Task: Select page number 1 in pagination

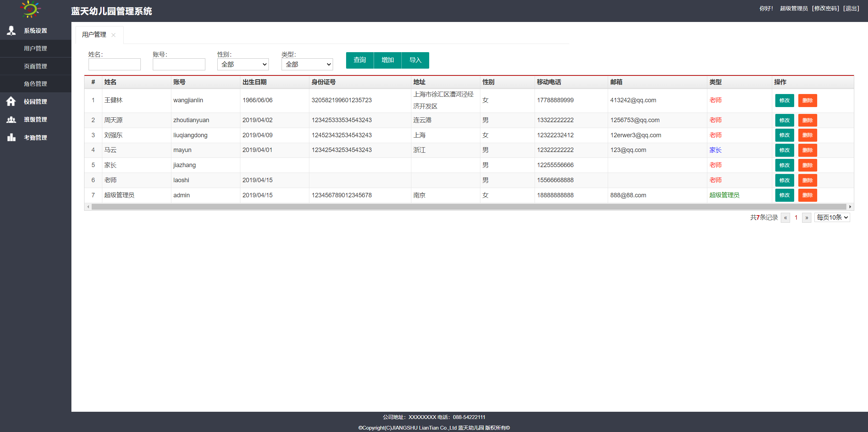Action: (x=796, y=218)
